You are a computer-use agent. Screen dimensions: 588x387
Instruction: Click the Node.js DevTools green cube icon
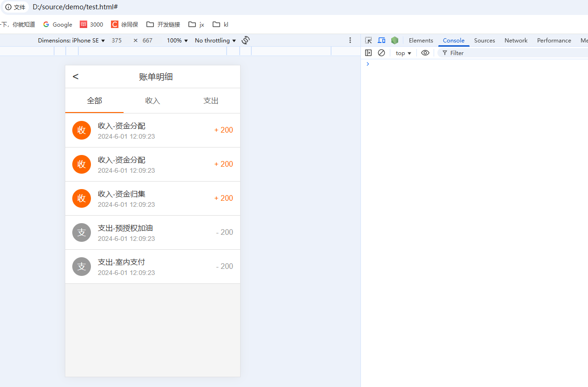pos(394,40)
